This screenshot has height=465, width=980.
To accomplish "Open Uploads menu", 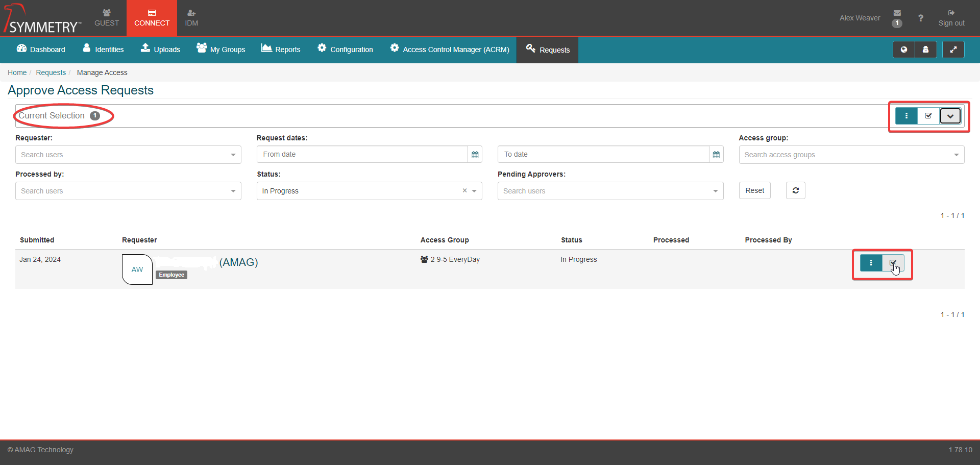I will 160,50.
